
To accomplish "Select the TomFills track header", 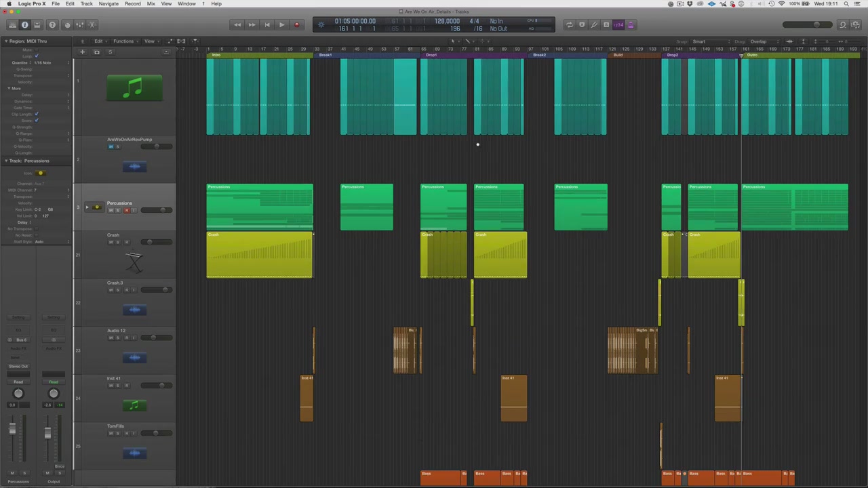I will point(125,445).
